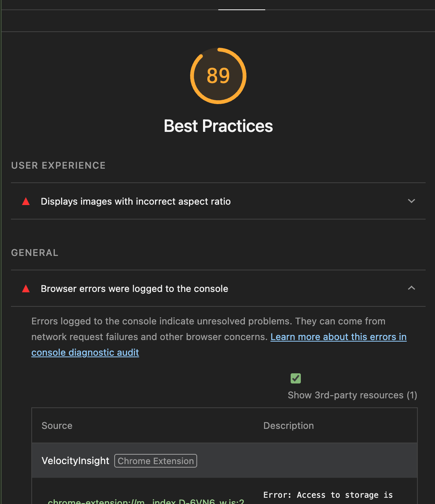Click the Chrome Extension badge next to VelocityInsight

click(155, 461)
